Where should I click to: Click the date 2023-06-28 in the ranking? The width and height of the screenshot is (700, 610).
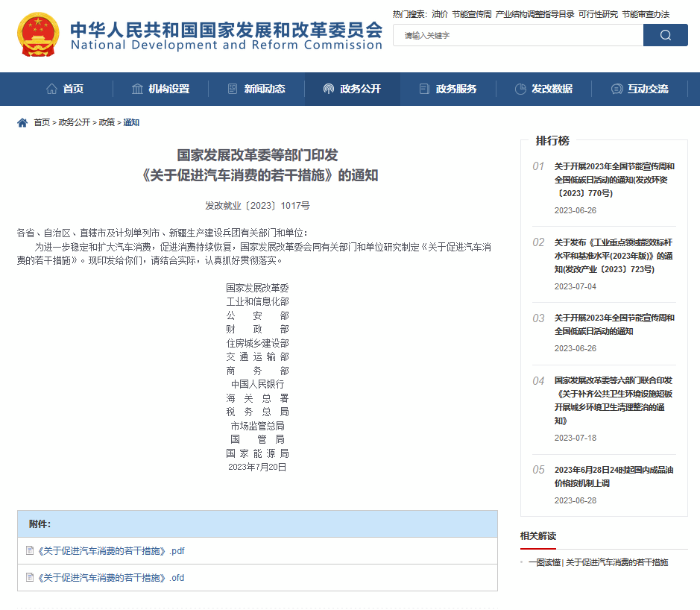click(x=576, y=500)
